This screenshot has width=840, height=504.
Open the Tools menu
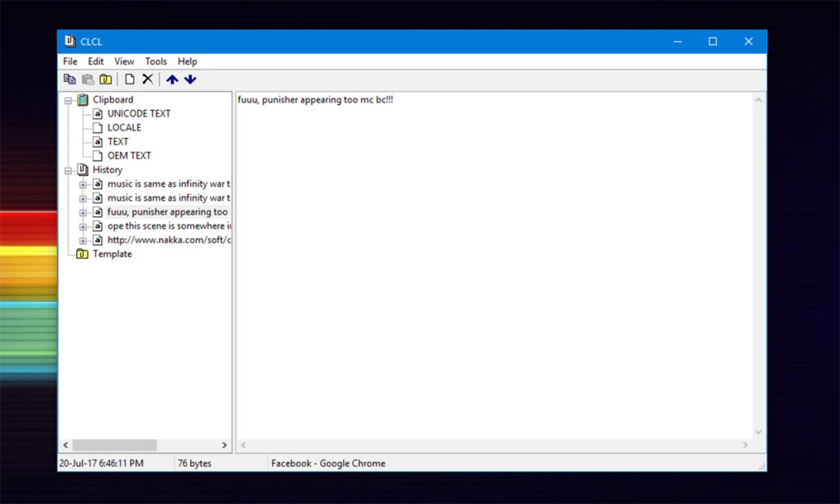point(156,61)
